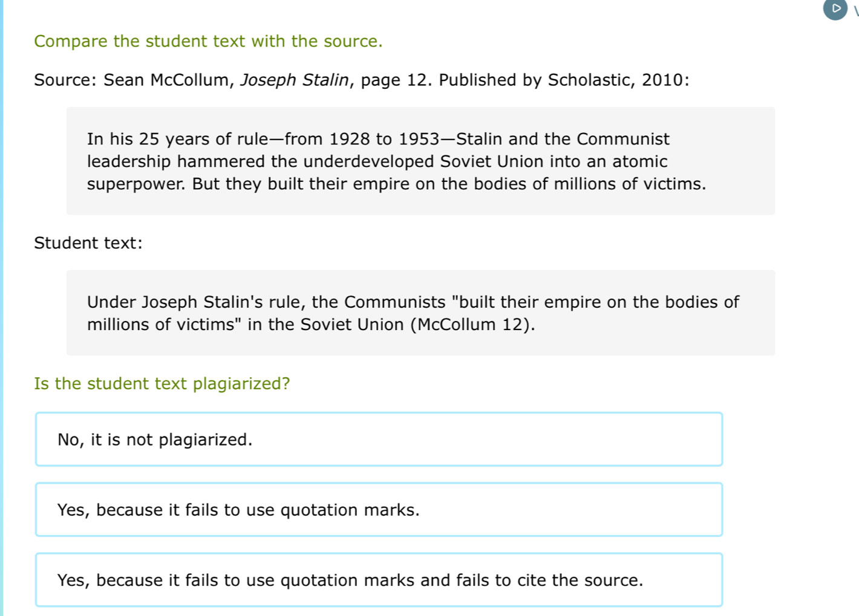Click the "Student text:" label
The image size is (859, 616).
click(88, 243)
